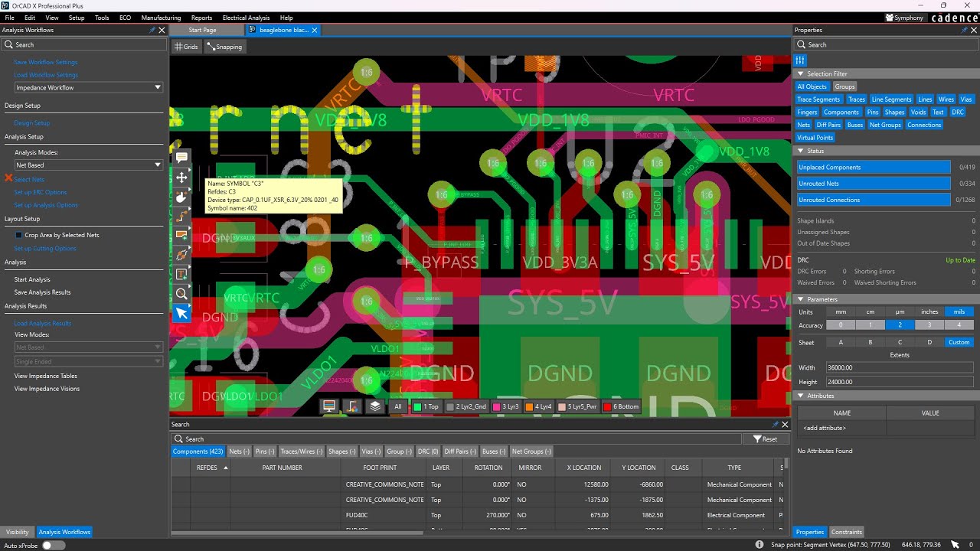Pin the Analysis Workflows panel

(x=152, y=30)
